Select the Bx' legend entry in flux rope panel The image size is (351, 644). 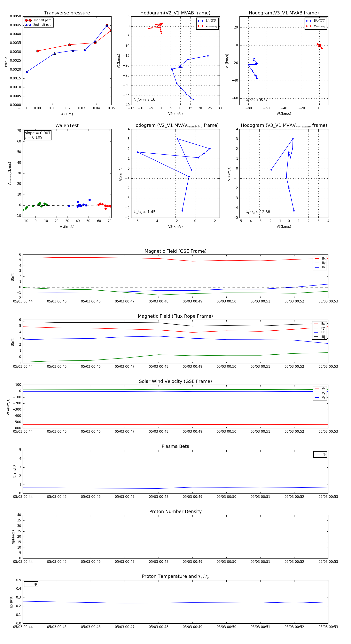click(x=320, y=324)
